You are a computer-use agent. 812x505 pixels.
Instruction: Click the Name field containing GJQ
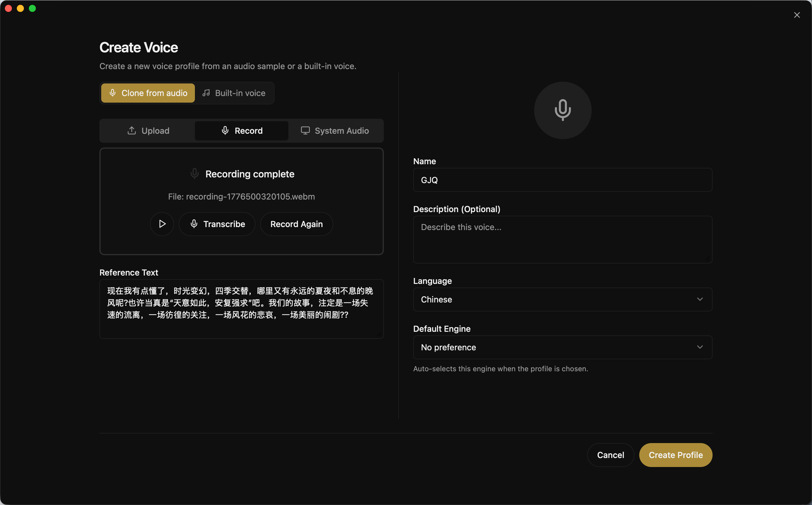pos(562,180)
